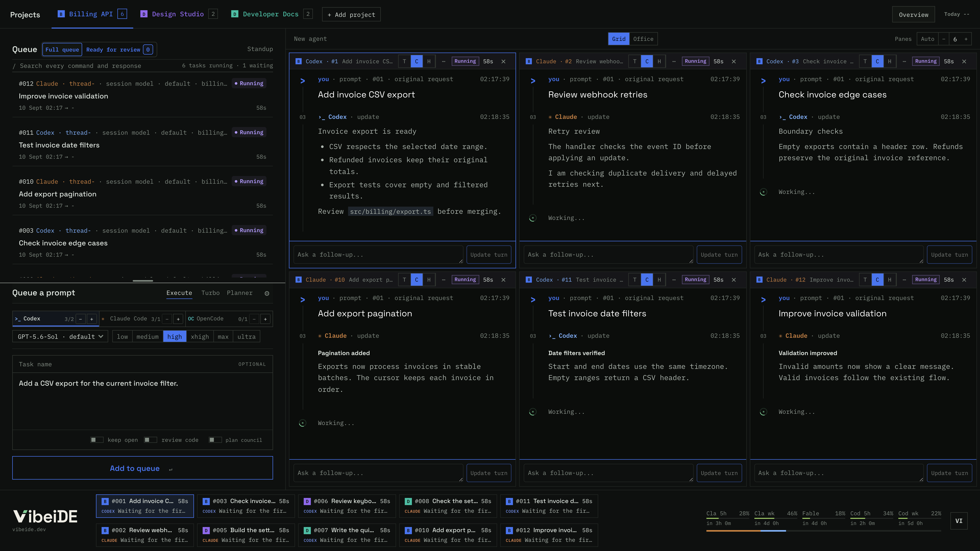Open the Overview button
Viewport: 980px width, 551px height.
[913, 14]
